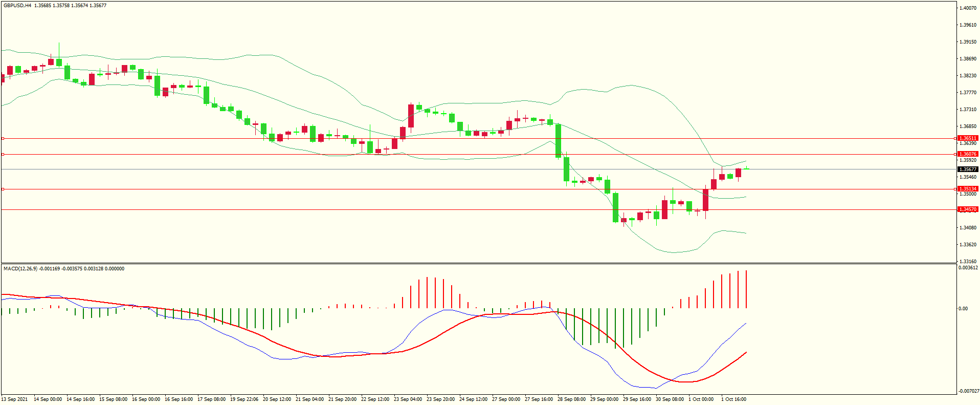Click the price scale value 1.40070

[x=968, y=8]
